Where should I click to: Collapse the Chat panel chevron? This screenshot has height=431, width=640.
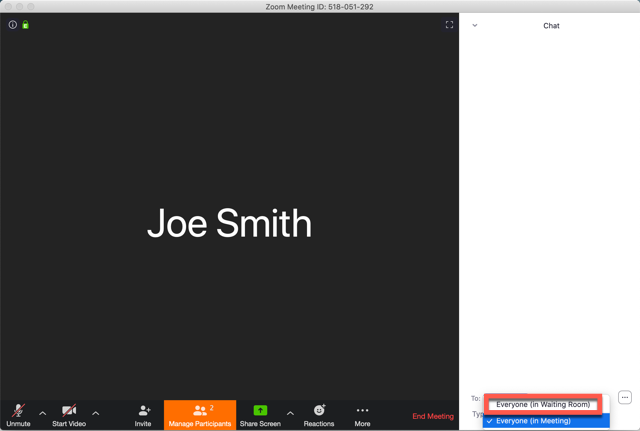click(x=475, y=26)
